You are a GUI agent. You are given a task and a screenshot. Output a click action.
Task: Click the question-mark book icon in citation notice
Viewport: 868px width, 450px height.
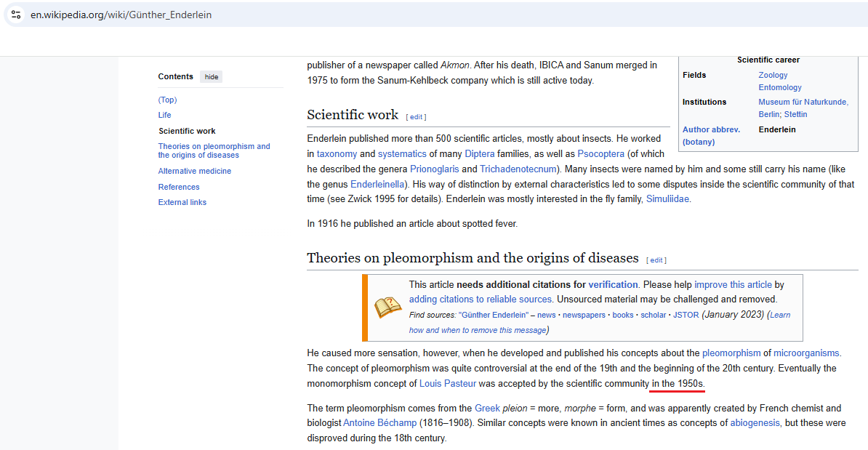tap(387, 308)
